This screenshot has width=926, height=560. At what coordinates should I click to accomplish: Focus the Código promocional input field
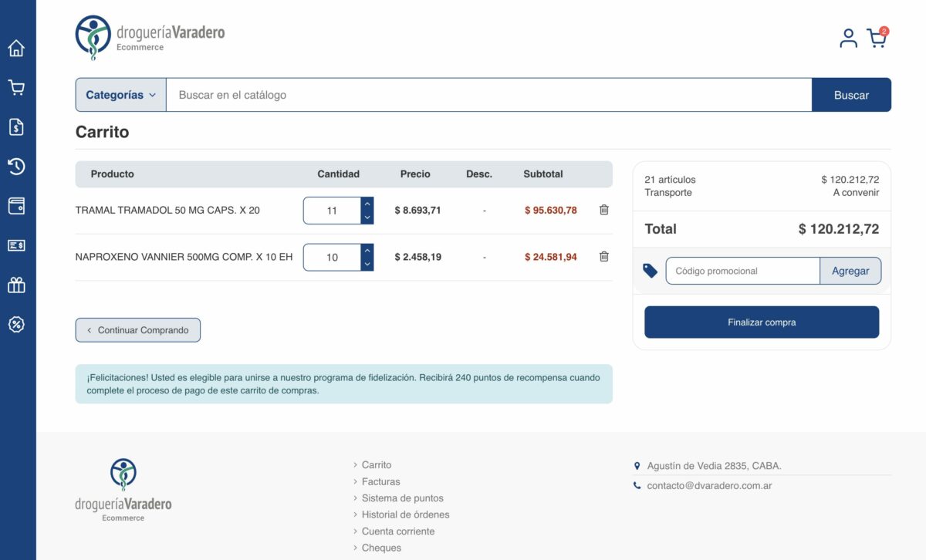[742, 271]
